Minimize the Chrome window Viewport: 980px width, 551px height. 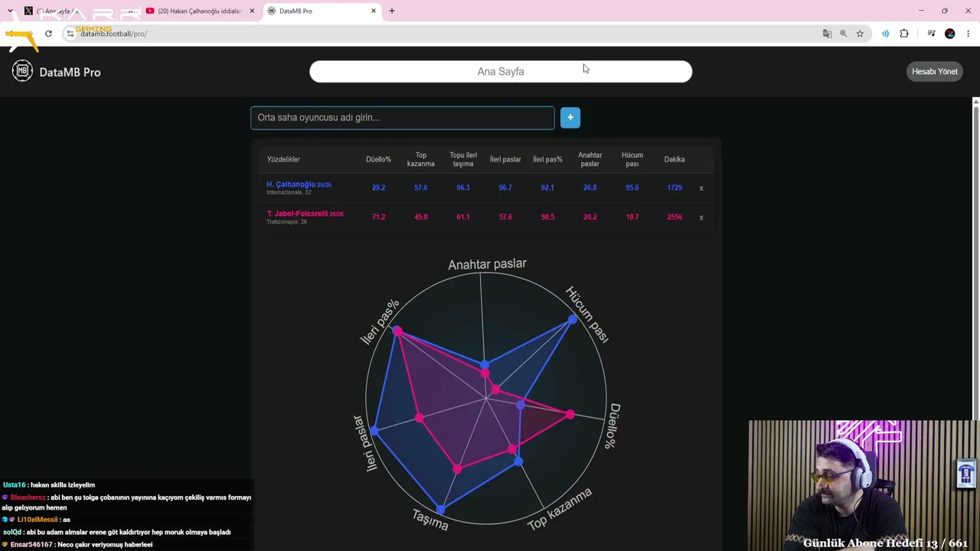click(x=921, y=11)
